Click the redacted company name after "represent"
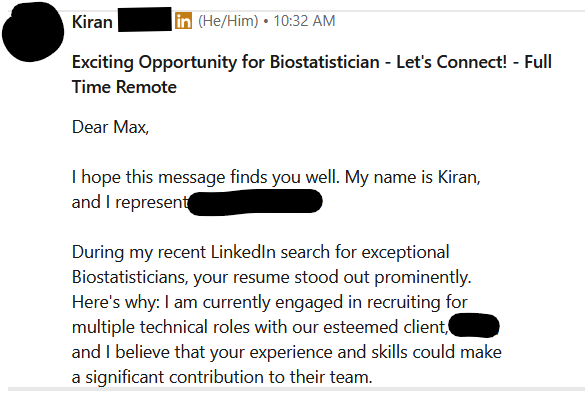 [x=255, y=202]
